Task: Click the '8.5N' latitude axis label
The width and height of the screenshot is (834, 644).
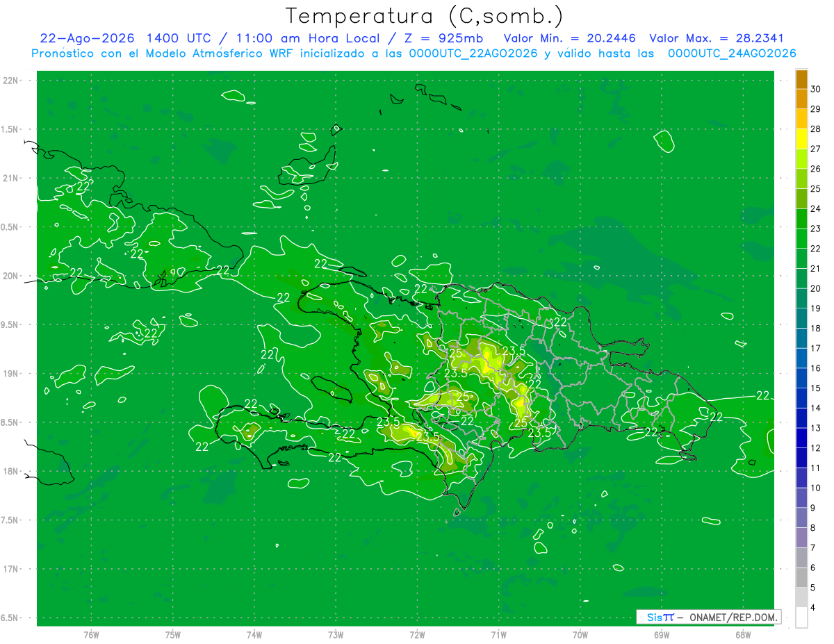Action: pos(11,422)
